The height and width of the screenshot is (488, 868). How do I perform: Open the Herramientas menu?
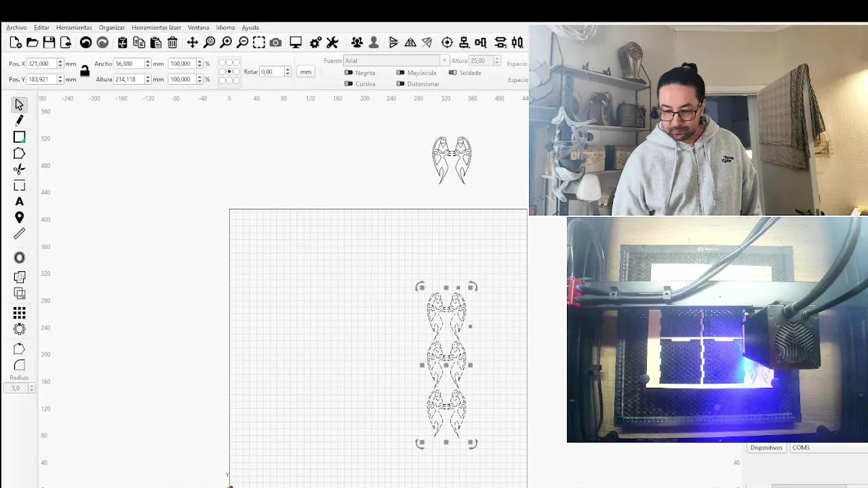[74, 28]
